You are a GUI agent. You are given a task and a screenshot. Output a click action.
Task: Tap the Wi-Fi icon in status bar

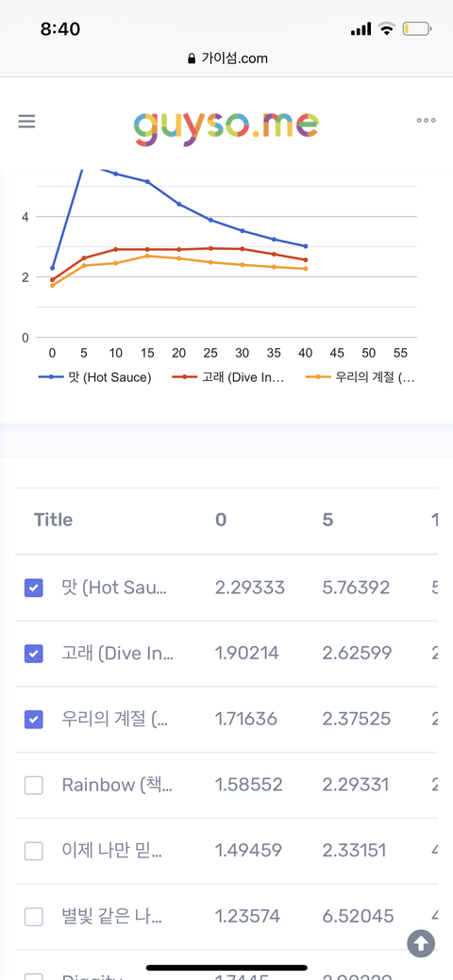387,28
